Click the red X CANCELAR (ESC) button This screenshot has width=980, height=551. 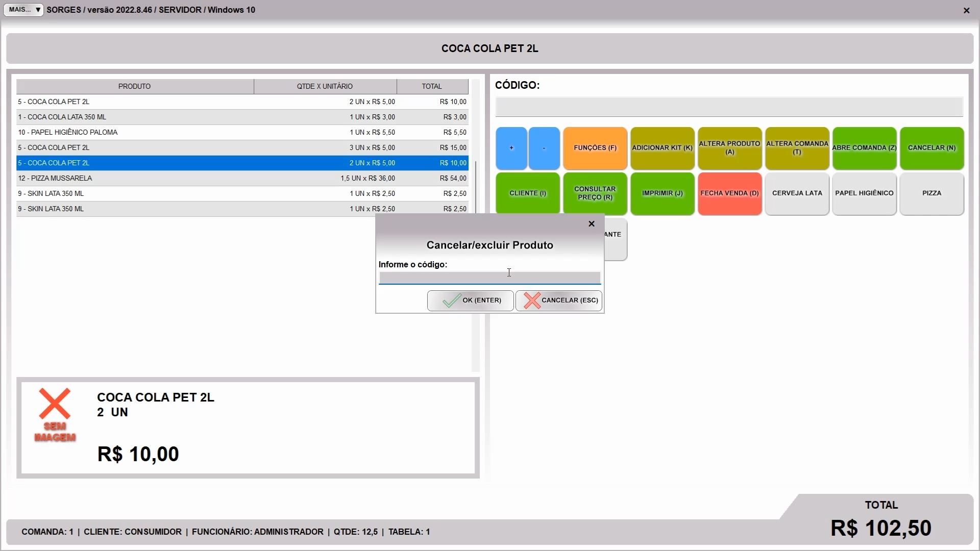point(559,300)
